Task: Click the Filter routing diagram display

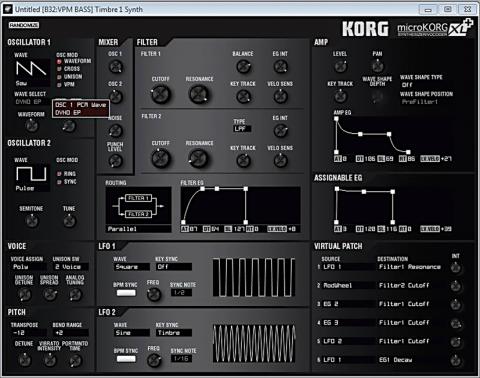Action: (139, 206)
